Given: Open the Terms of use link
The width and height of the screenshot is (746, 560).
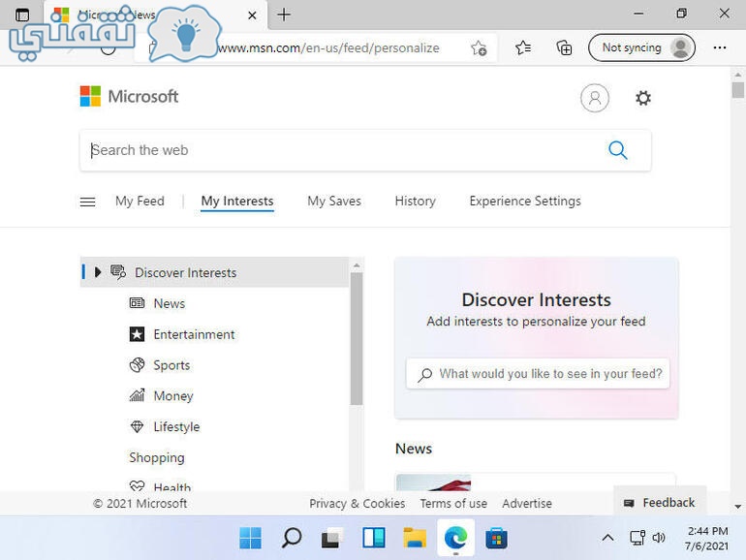Looking at the screenshot, I should (453, 504).
